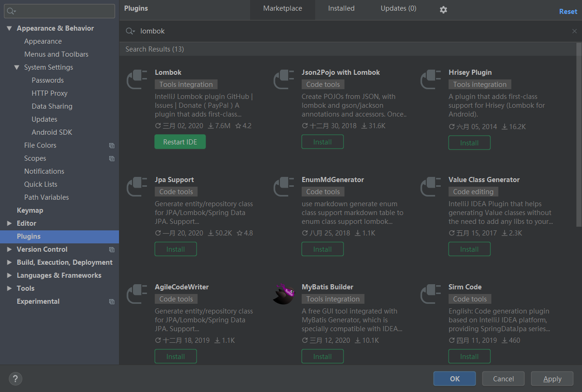Open the help question mark button
Screen dimensions: 582x392
[x=15, y=379]
